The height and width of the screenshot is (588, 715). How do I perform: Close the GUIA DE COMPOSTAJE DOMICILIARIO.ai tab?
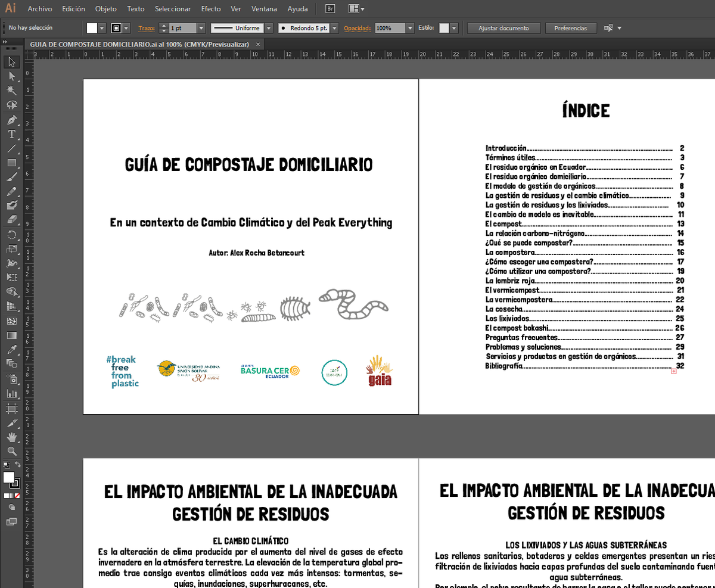[258, 44]
